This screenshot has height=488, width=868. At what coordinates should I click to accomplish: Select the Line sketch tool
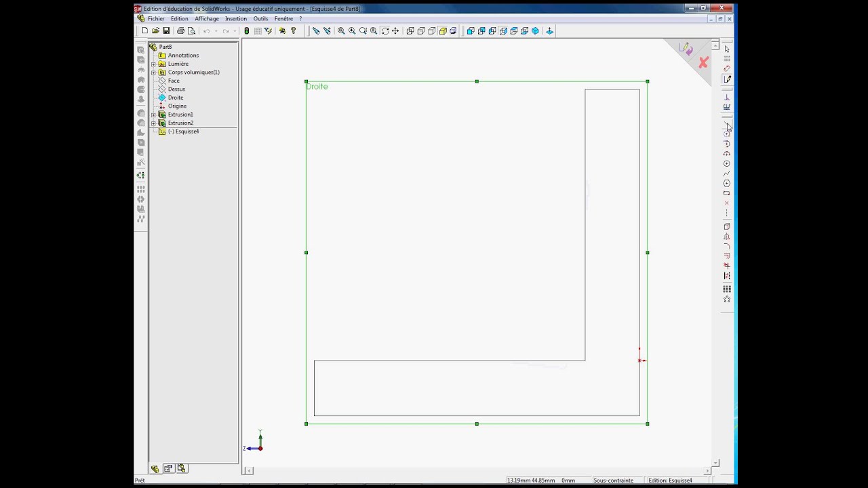tap(726, 125)
